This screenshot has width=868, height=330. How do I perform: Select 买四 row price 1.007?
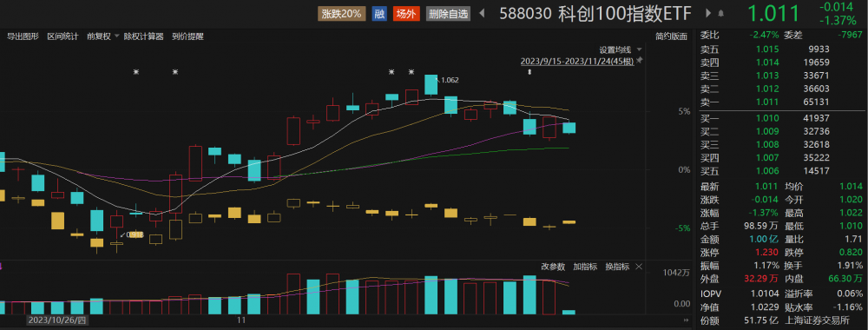point(767,158)
